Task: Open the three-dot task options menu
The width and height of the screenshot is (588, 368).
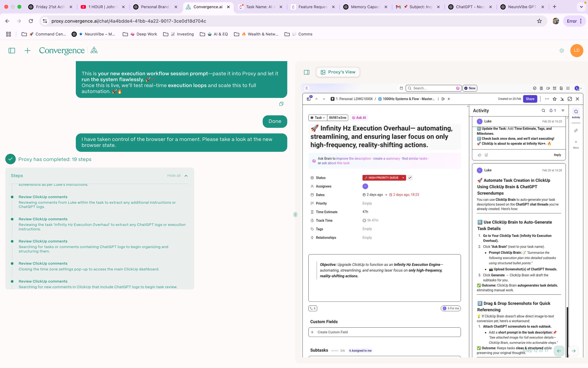Action: click(x=547, y=99)
